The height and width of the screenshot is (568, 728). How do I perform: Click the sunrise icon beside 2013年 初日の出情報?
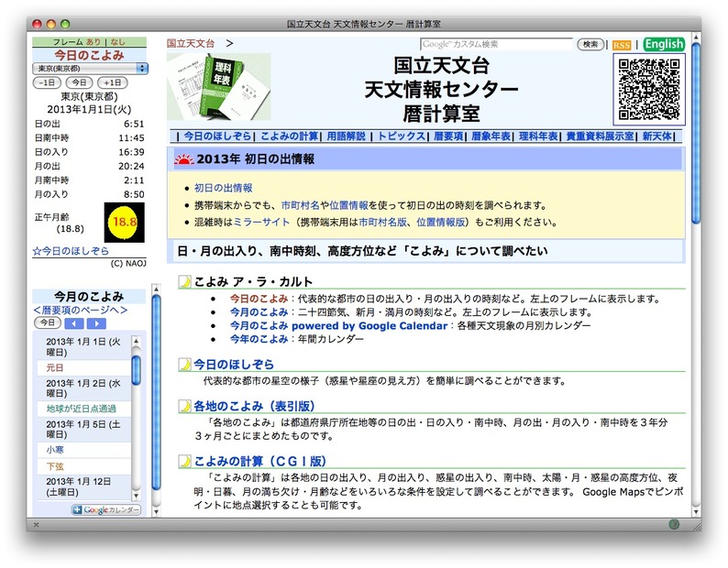(x=184, y=159)
